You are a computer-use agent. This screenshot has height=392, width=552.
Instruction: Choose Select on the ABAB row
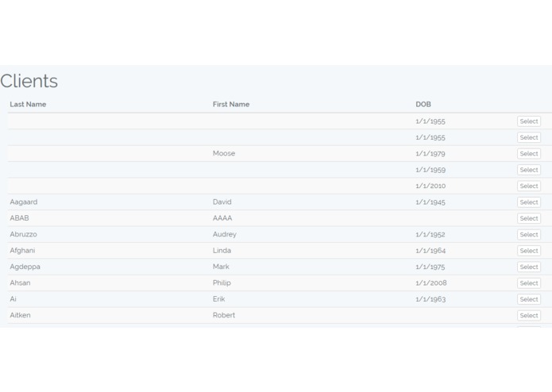[x=529, y=218]
